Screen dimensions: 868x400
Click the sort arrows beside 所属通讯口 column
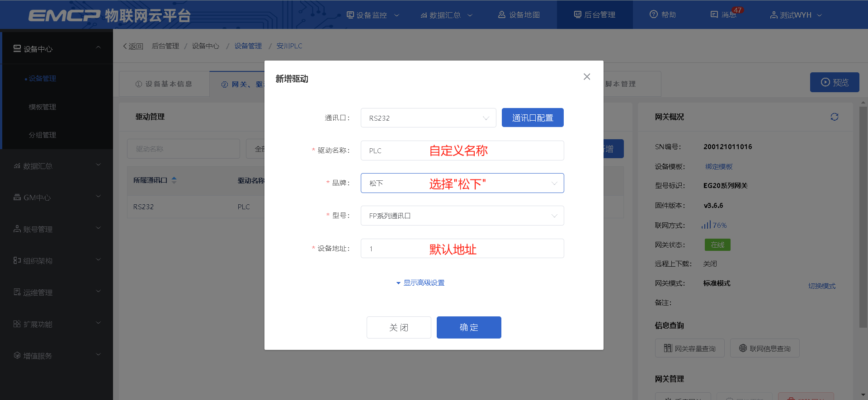click(174, 180)
